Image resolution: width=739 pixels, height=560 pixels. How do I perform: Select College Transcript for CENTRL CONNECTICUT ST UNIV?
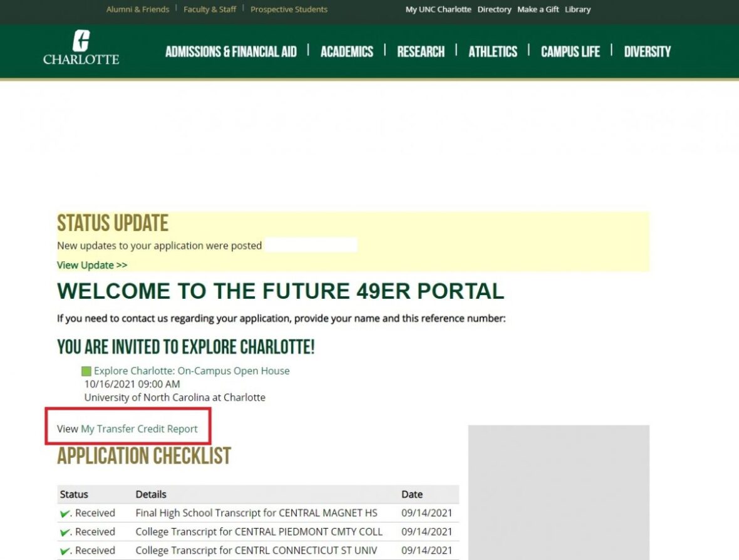click(x=256, y=551)
